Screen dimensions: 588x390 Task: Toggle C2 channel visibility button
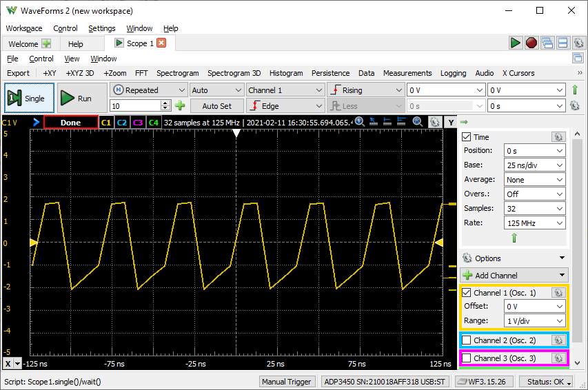coord(122,123)
